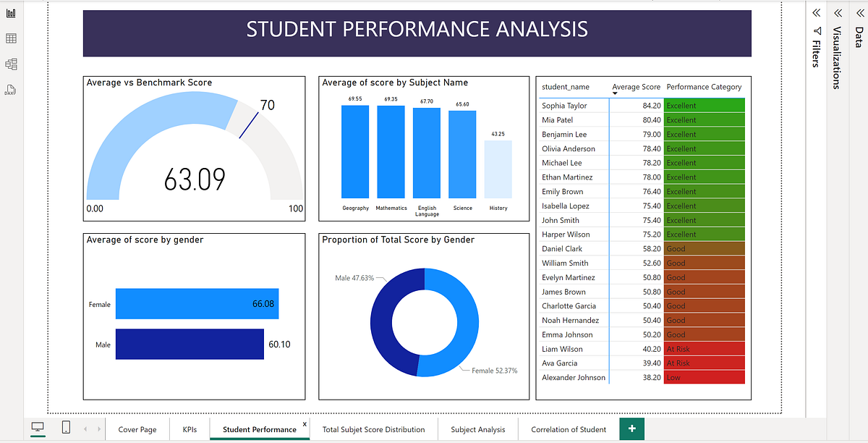Open Total Subjet Score Distribution page
Image resolution: width=868 pixels, height=443 pixels.
pos(373,429)
